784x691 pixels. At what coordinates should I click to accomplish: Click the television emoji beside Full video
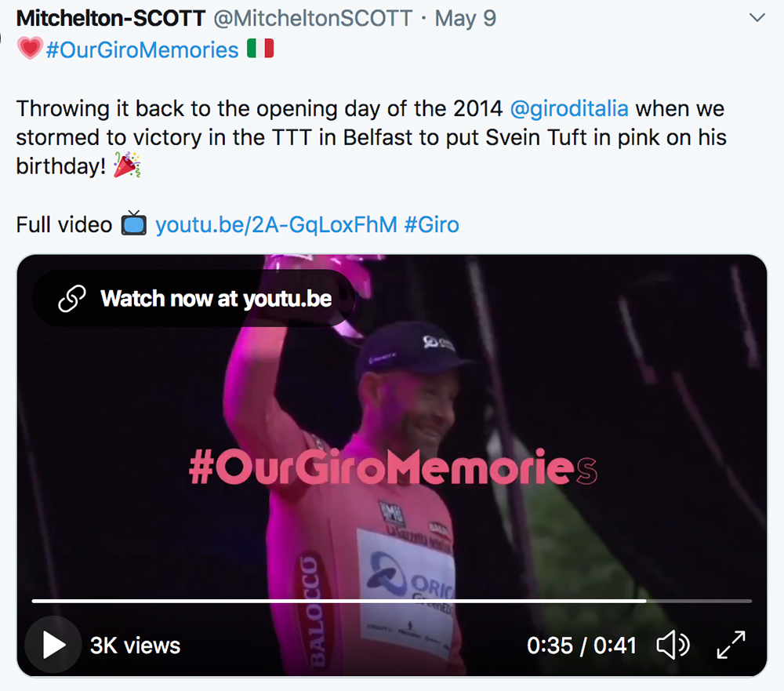click(134, 225)
